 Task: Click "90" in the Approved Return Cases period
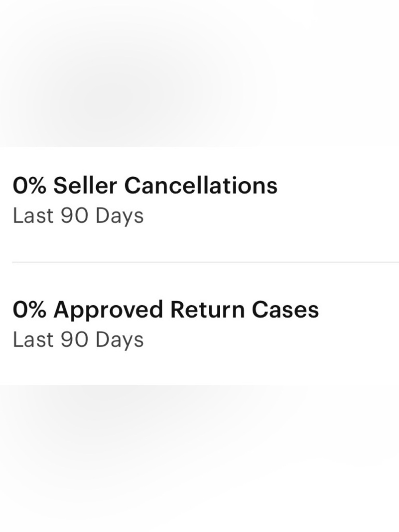[74, 340]
